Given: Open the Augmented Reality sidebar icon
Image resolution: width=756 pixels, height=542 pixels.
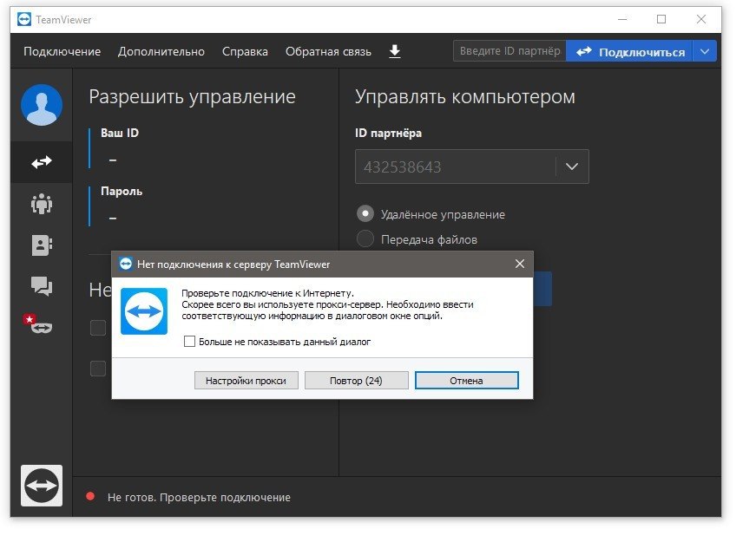Looking at the screenshot, I should [38, 323].
